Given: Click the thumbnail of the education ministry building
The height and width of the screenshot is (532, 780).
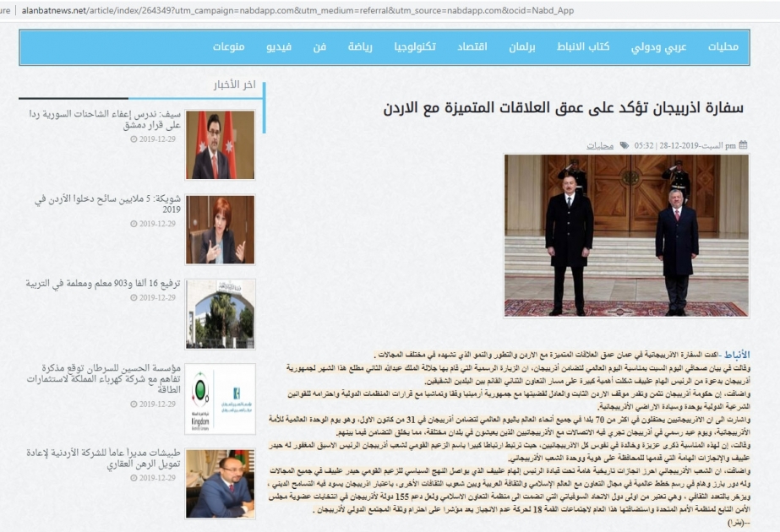Looking at the screenshot, I should pyautogui.click(x=221, y=314).
